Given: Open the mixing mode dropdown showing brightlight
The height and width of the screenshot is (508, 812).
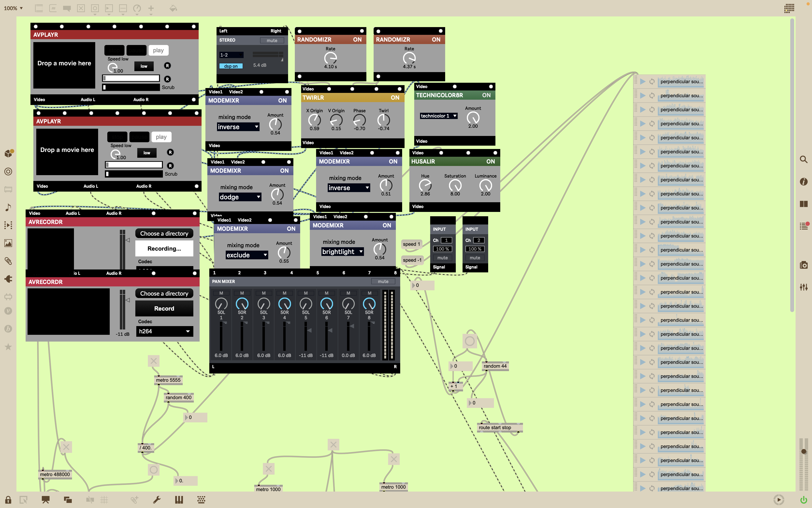Looking at the screenshot, I should [342, 252].
